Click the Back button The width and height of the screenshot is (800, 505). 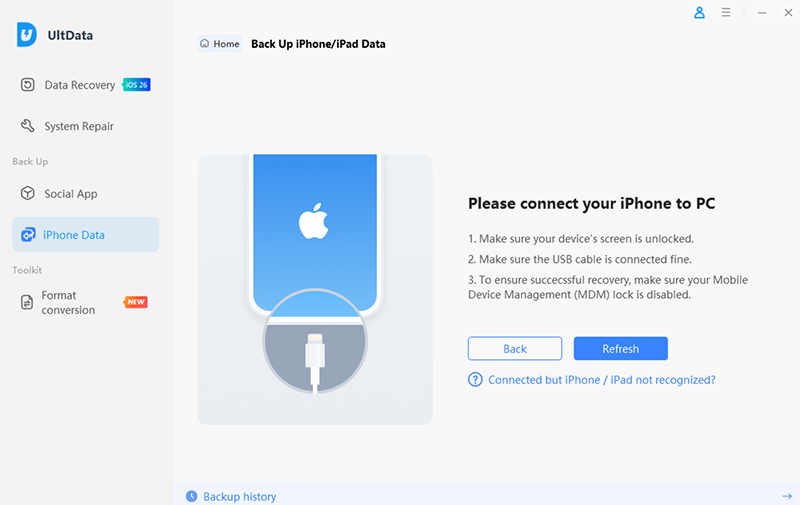pos(515,348)
